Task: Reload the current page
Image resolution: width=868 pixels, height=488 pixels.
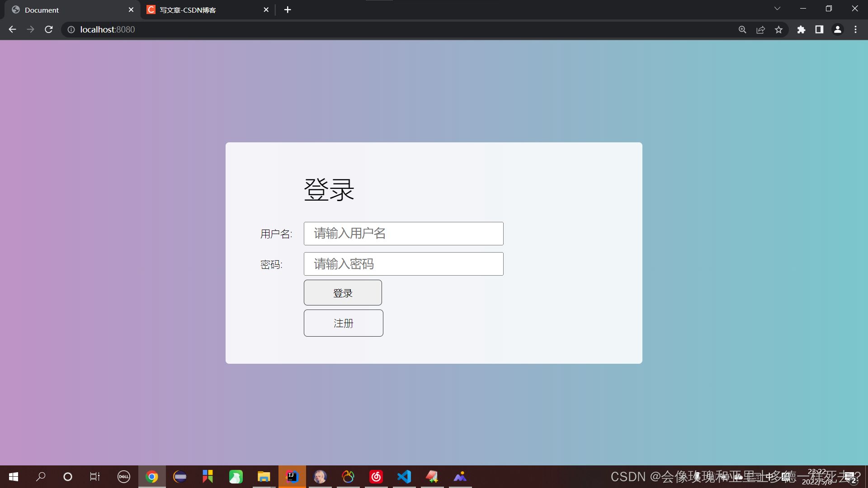Action: (x=48, y=29)
